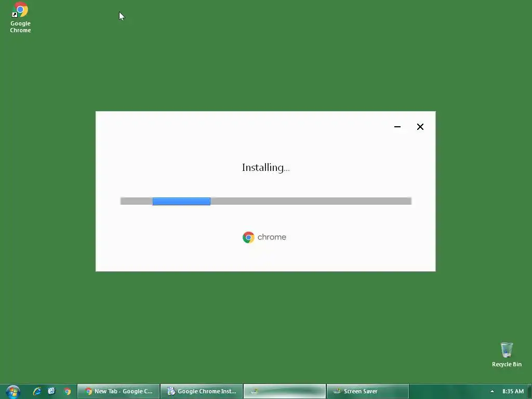Close the Chrome installer dialog

(420, 127)
